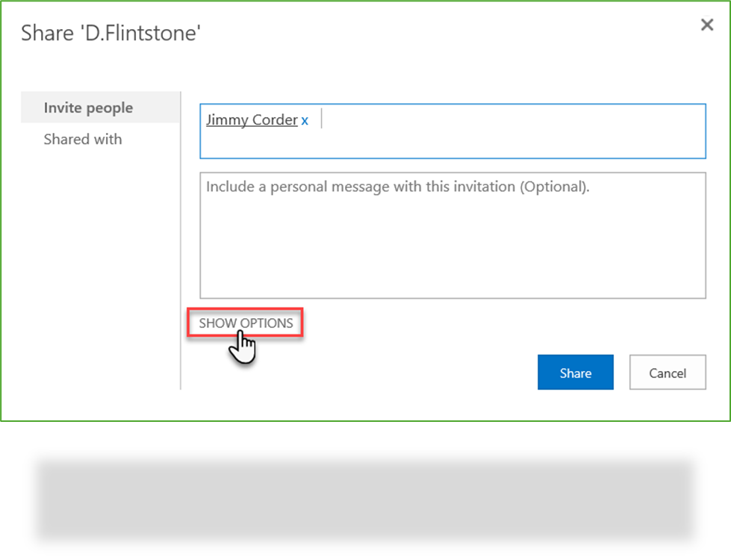Reveal additional sharing options
Image resolution: width=731 pixels, height=560 pixels.
pos(246,323)
